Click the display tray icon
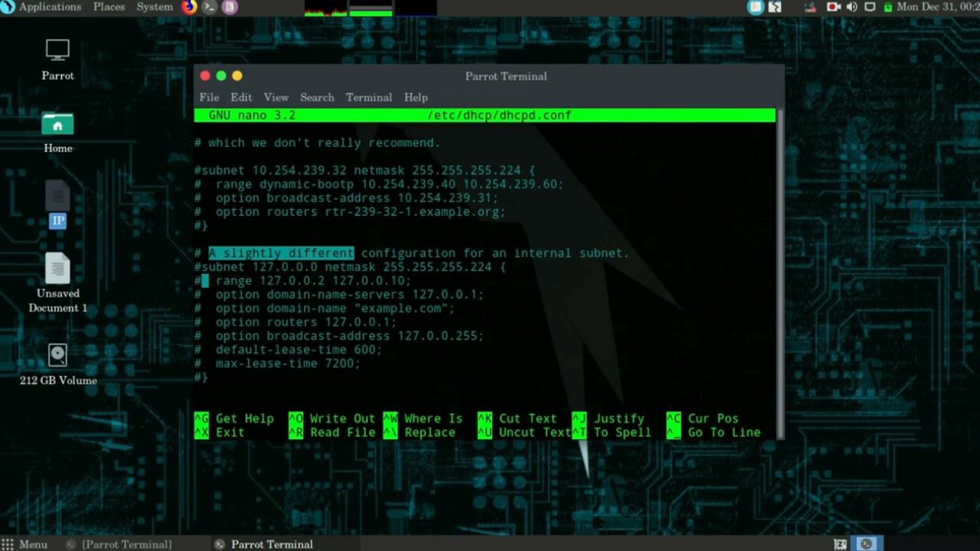 pyautogui.click(x=870, y=7)
